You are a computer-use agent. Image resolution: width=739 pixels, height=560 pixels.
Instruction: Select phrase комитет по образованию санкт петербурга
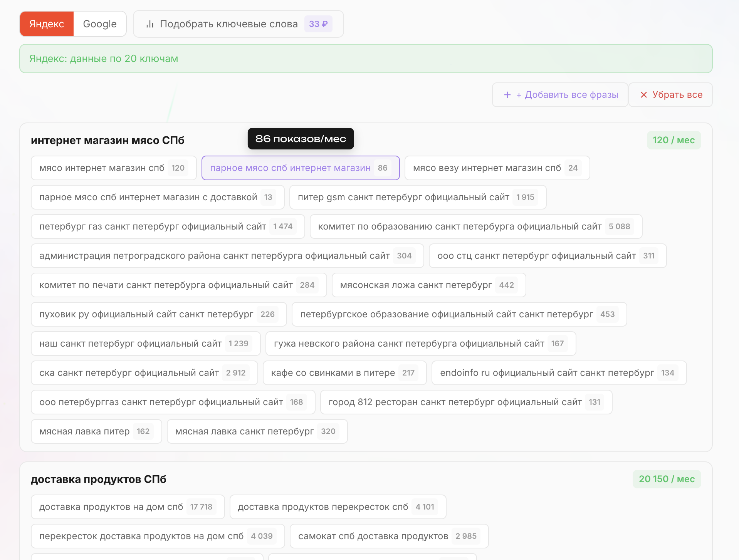coord(476,226)
